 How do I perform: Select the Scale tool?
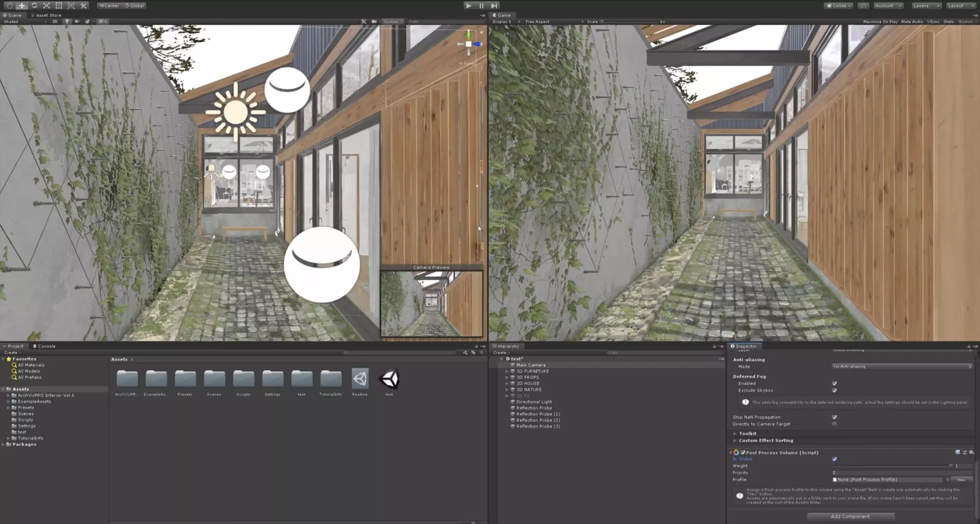click(x=46, y=6)
